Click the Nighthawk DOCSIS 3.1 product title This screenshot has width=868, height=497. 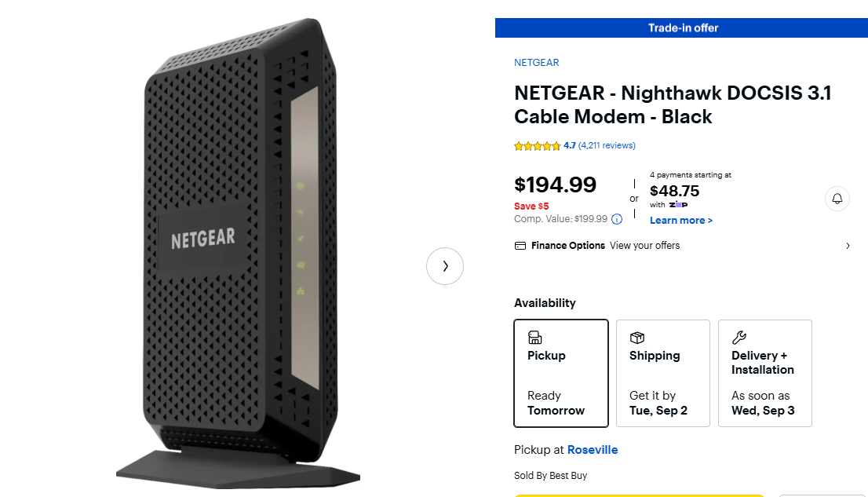click(x=673, y=104)
